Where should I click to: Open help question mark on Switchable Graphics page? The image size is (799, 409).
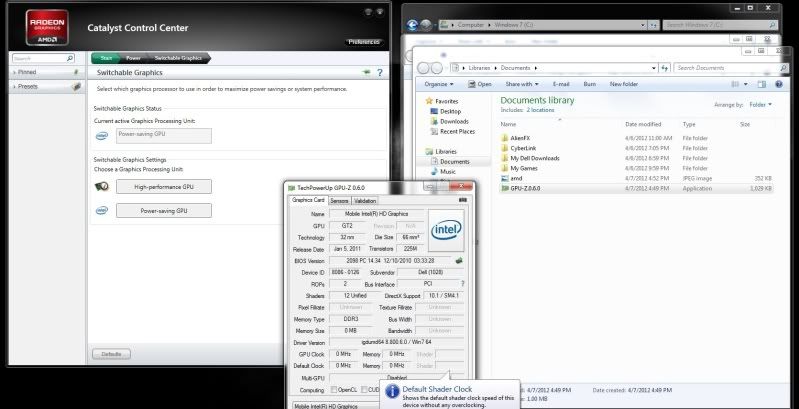coord(380,73)
